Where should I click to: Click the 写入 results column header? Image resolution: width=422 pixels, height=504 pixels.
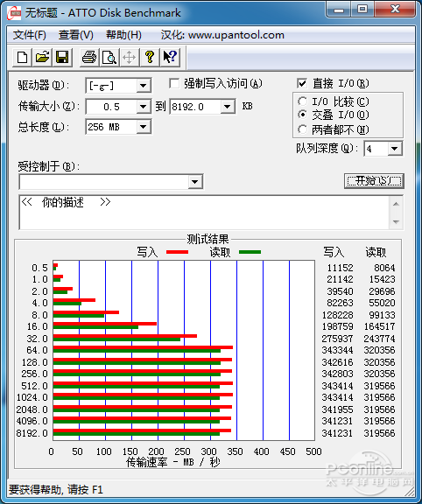pos(334,252)
